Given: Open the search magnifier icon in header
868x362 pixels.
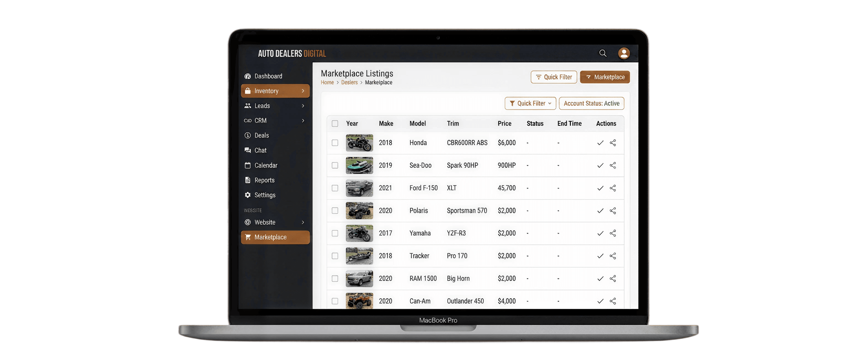Looking at the screenshot, I should 602,53.
